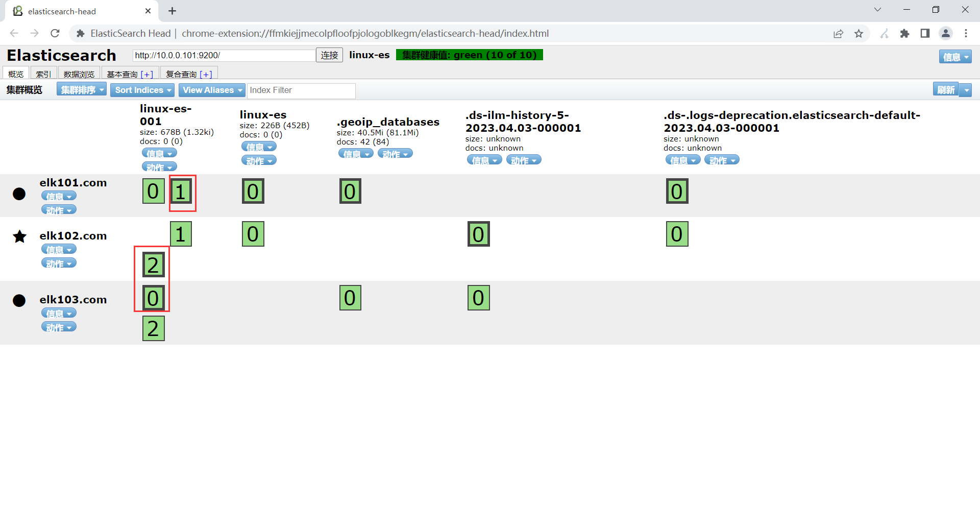This screenshot has width=980, height=526.
Task: Click the node circle icon for elk103.com
Action: point(19,300)
